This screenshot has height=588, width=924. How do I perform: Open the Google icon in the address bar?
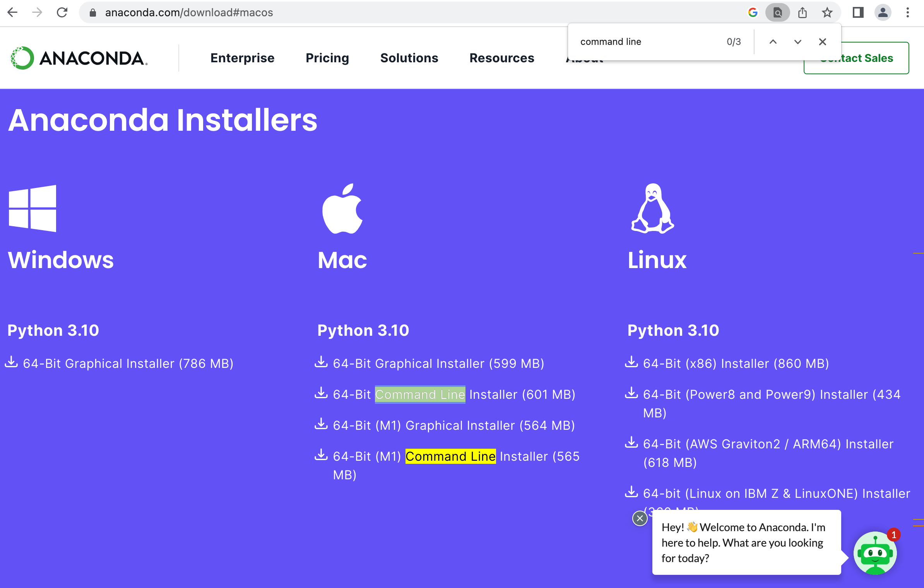[753, 13]
